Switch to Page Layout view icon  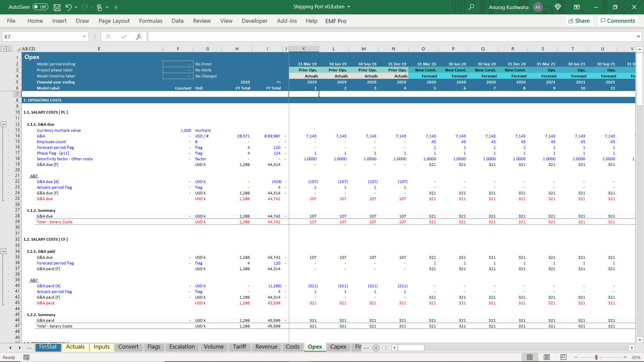tap(547, 357)
